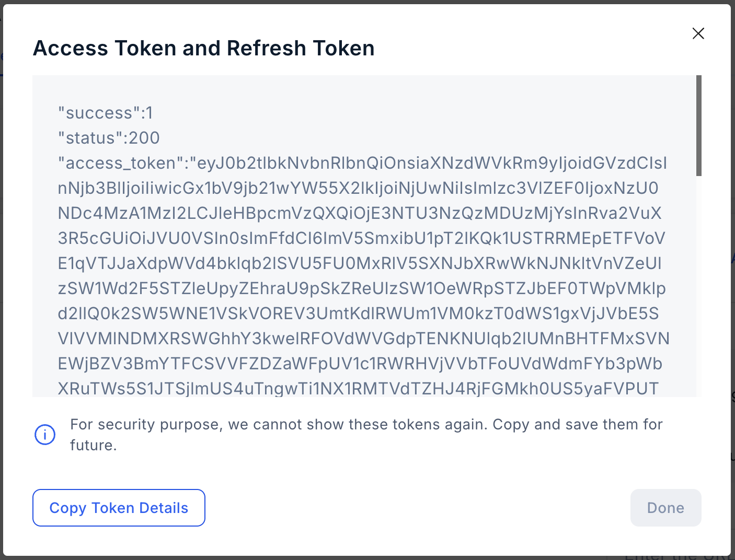Viewport: 735px width, 560px height.
Task: Click token line beginning with d2lIQ0k2
Action: pos(358,313)
